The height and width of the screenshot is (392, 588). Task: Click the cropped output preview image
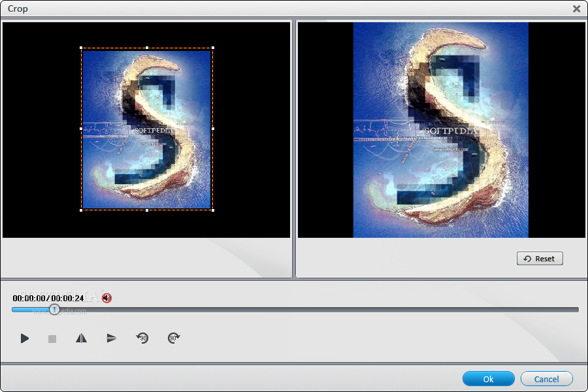[x=440, y=130]
